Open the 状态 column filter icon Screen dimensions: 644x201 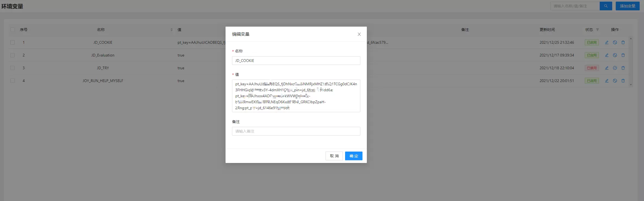598,30
